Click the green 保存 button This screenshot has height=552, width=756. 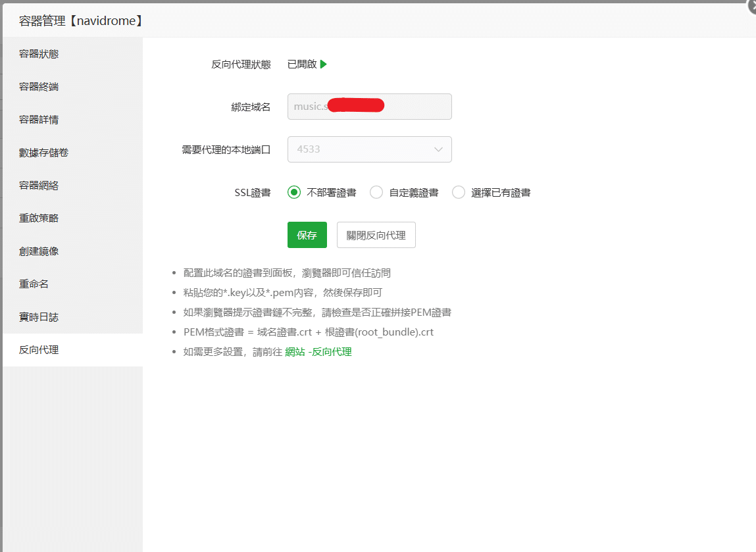(x=307, y=235)
